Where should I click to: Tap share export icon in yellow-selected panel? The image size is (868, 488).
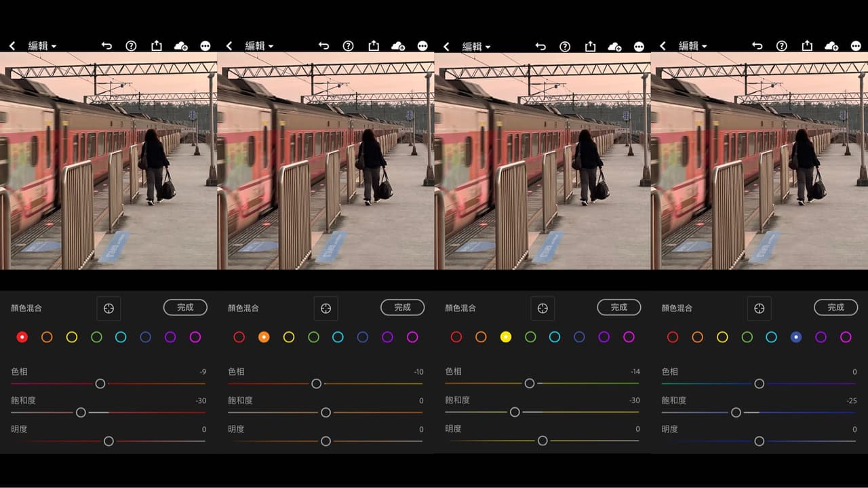point(590,46)
